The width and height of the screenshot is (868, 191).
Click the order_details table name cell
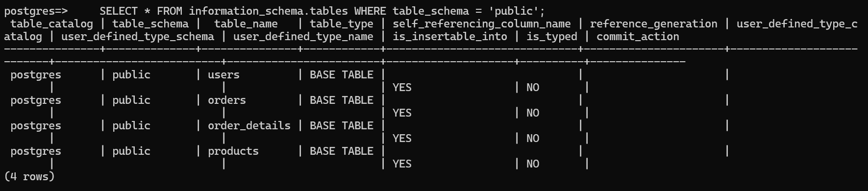pos(249,125)
